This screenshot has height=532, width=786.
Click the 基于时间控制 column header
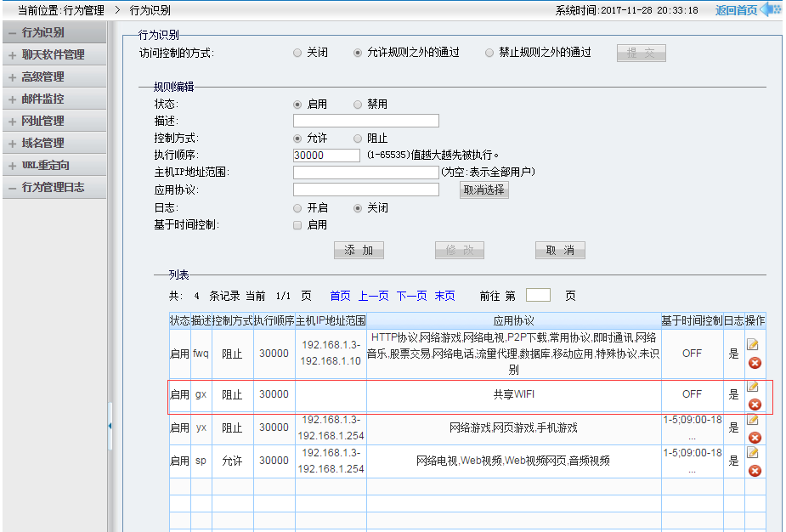click(692, 321)
